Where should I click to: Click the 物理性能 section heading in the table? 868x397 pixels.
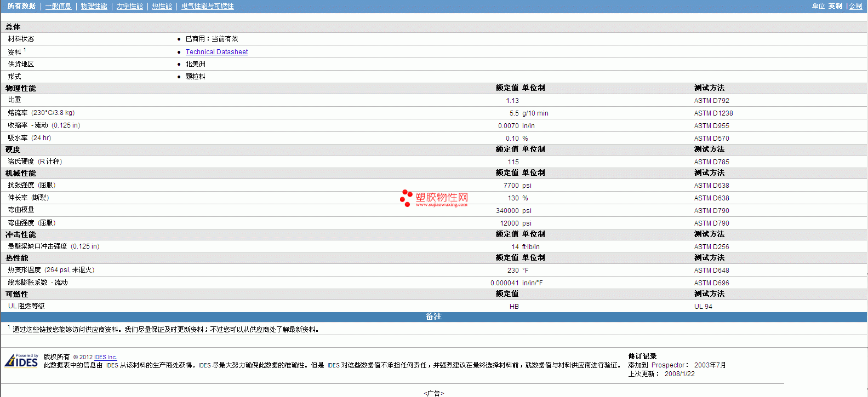click(x=20, y=88)
